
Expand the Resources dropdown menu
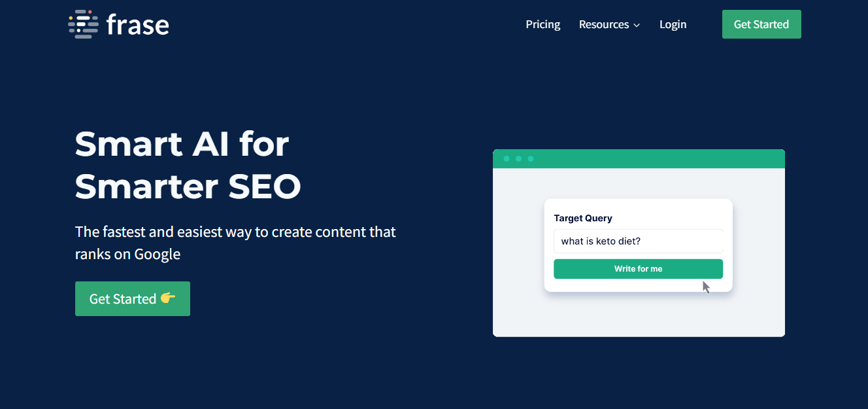[x=609, y=24]
